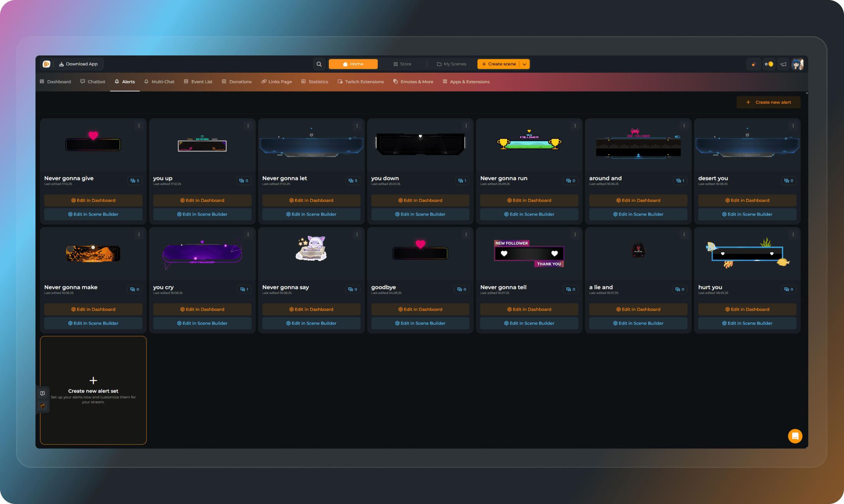The image size is (844, 504).
Task: Click the app logo icon
Action: 47,64
